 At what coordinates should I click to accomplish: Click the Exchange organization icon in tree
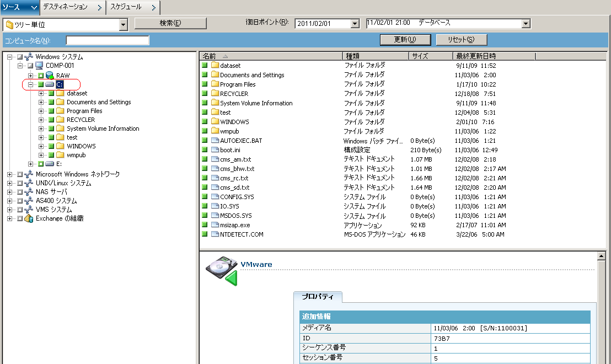pos(29,218)
